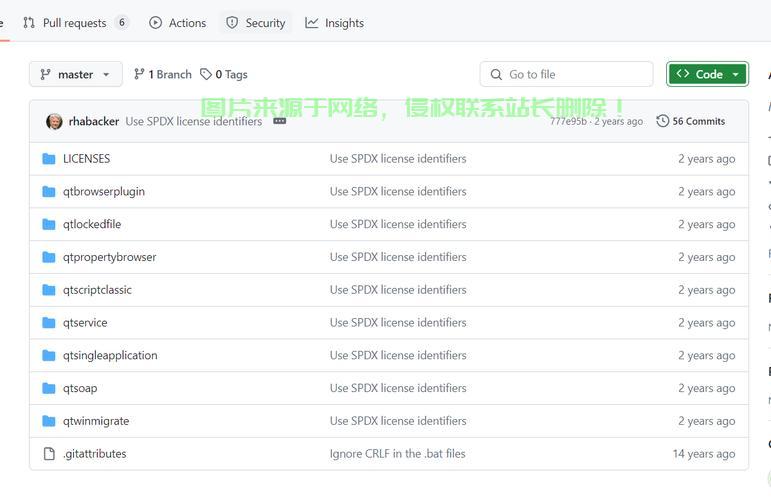This screenshot has height=500, width=771.
Task: Click 2 years ago timestamp in qtwinmigrate row
Action: (x=707, y=421)
